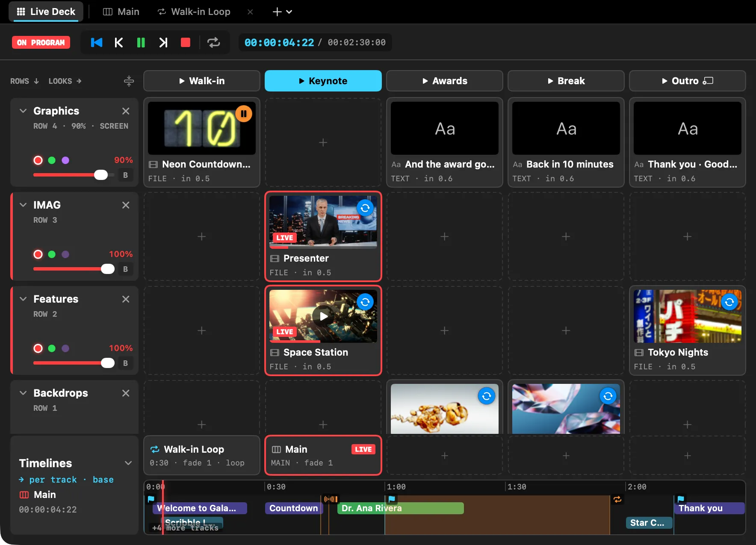756x545 pixels.
Task: Collapse the IMAG row
Action: [23, 205]
